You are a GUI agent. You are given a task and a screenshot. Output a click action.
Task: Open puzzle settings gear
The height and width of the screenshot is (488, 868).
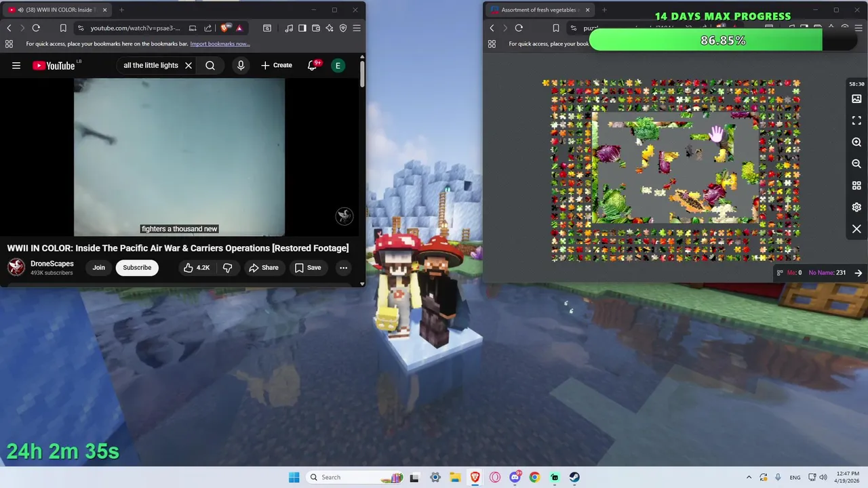856,207
